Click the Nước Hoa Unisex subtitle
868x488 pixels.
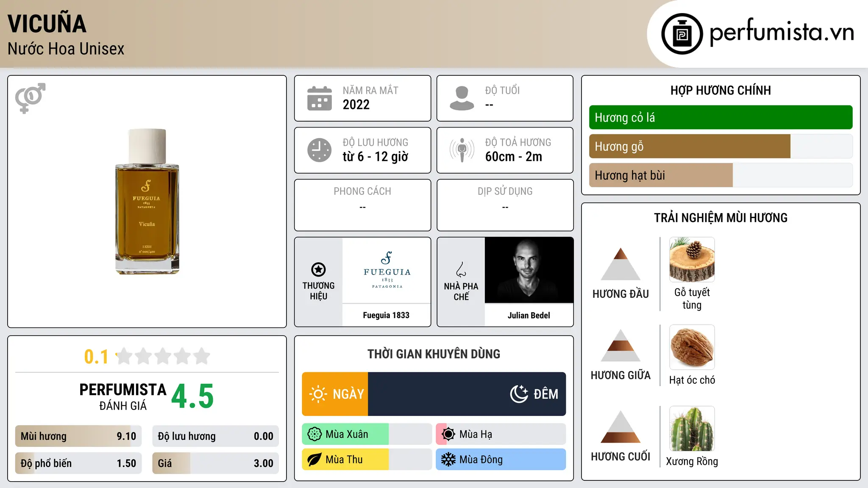pos(66,49)
